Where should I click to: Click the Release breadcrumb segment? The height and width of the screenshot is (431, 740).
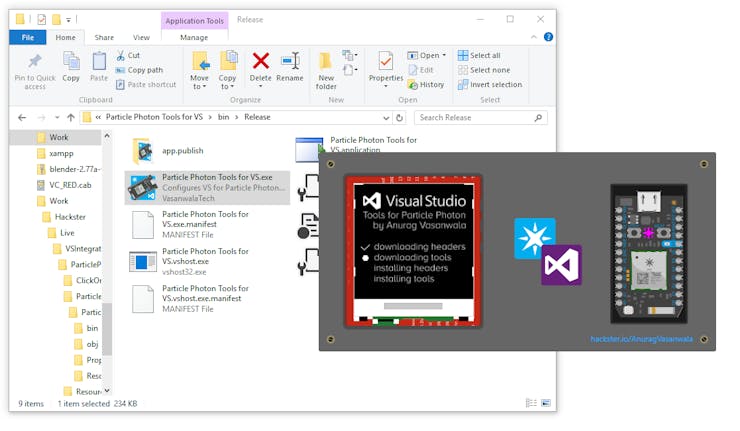coord(257,117)
